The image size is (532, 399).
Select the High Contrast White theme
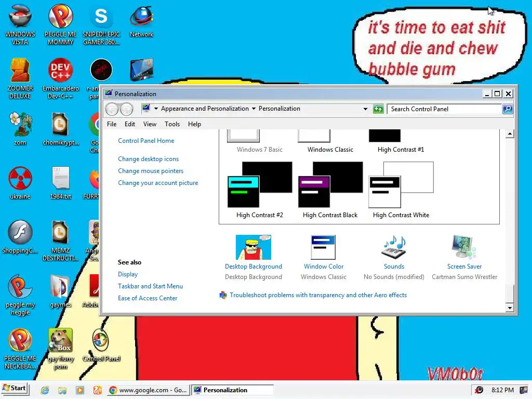[x=401, y=190]
